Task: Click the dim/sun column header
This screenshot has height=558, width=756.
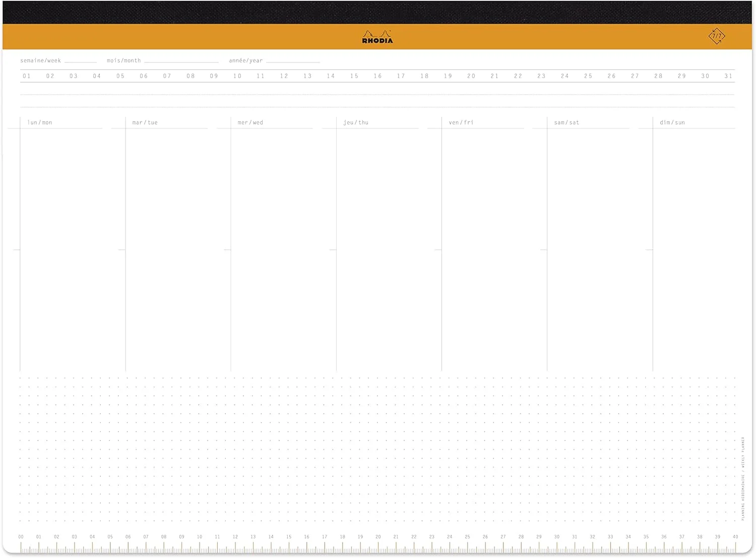Action: click(x=672, y=122)
